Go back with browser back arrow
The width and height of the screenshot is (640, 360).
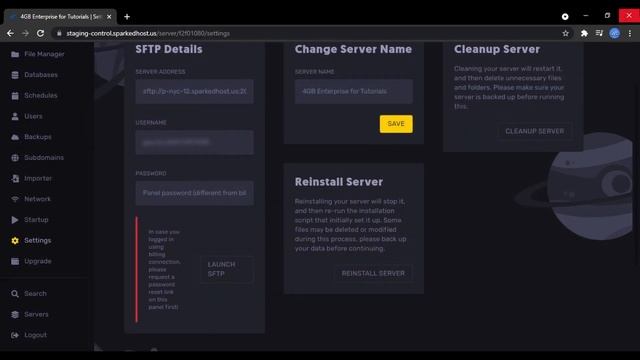(x=10, y=33)
